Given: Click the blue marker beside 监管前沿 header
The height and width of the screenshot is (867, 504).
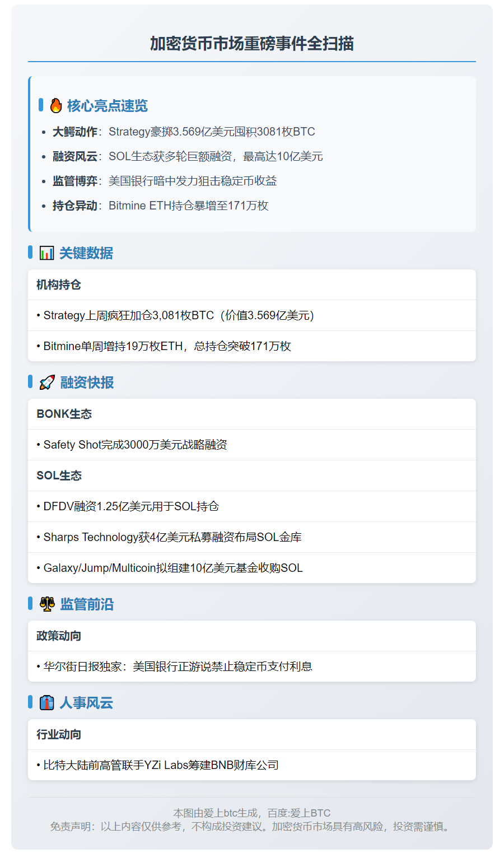Looking at the screenshot, I should pyautogui.click(x=30, y=604).
